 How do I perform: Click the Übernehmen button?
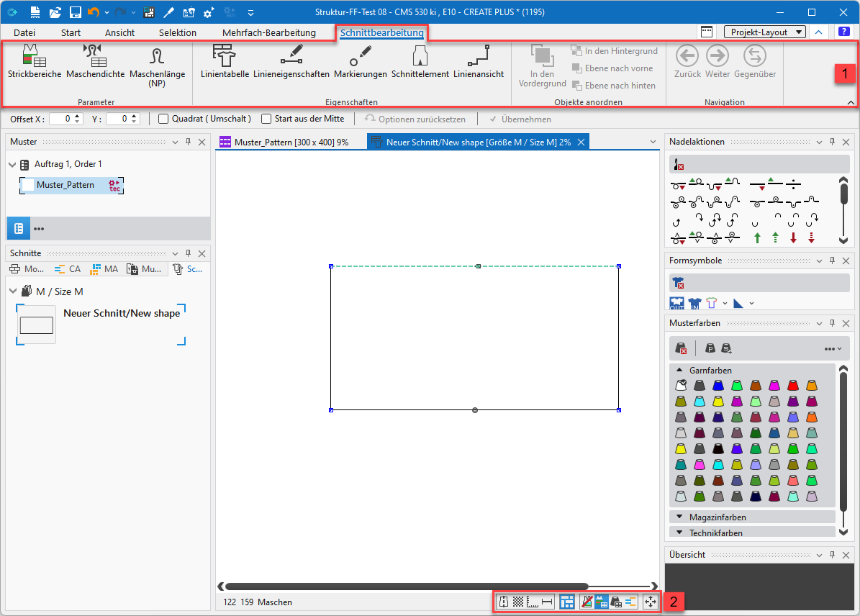[520, 119]
